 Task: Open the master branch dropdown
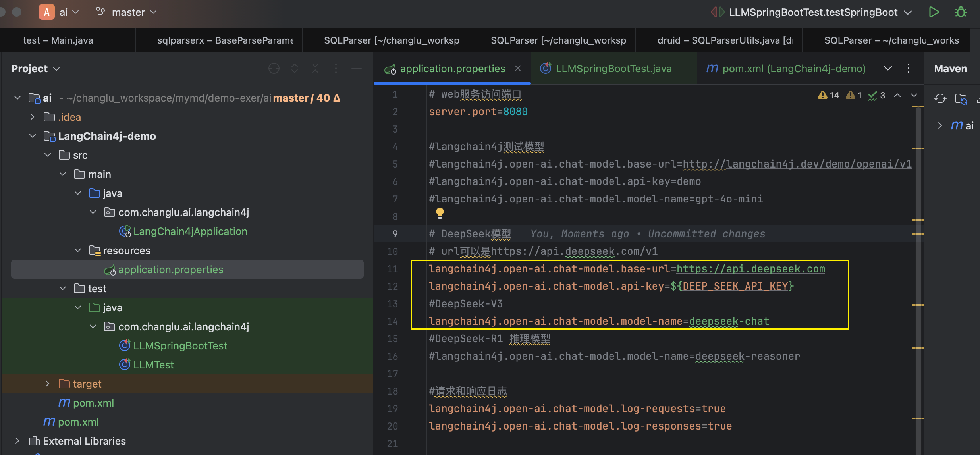click(126, 12)
